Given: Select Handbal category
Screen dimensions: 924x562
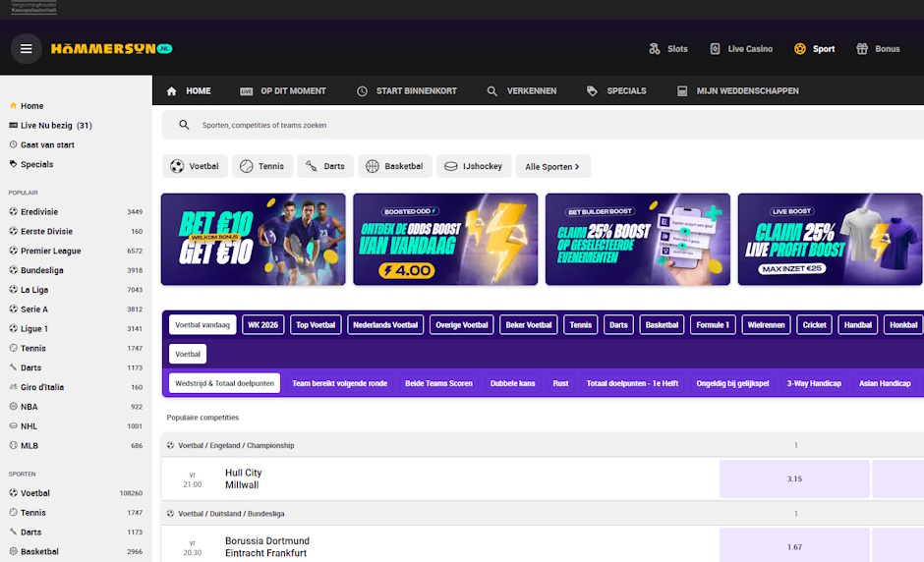Looking at the screenshot, I should coord(858,324).
